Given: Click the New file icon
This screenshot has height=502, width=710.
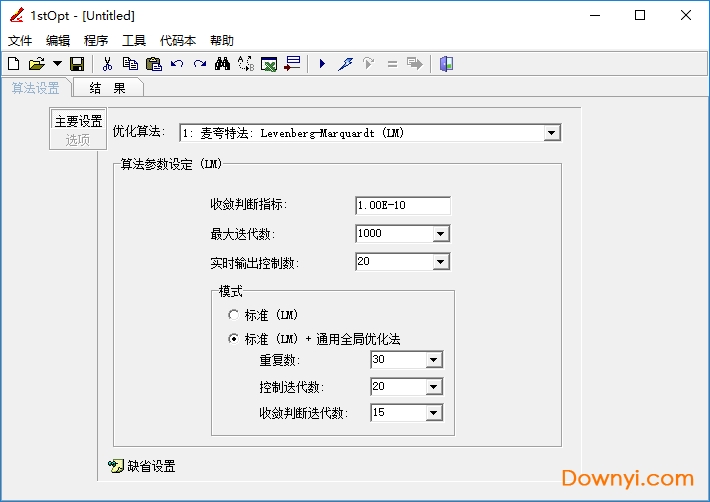Looking at the screenshot, I should tap(13, 64).
